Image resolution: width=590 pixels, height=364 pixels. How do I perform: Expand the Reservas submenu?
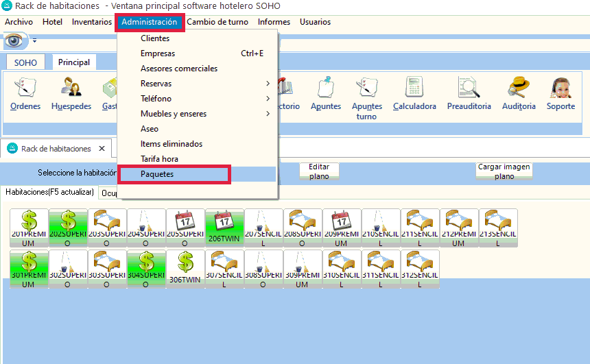[x=198, y=84]
